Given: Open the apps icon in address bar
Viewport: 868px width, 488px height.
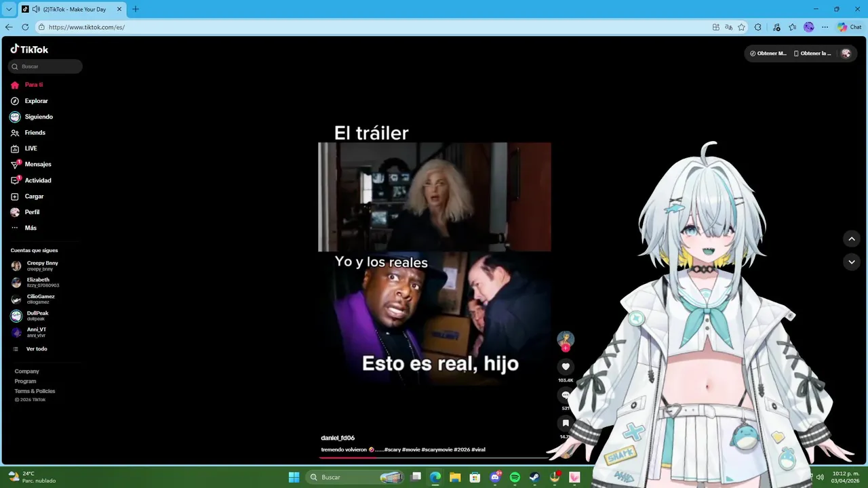Looking at the screenshot, I should pyautogui.click(x=716, y=27).
